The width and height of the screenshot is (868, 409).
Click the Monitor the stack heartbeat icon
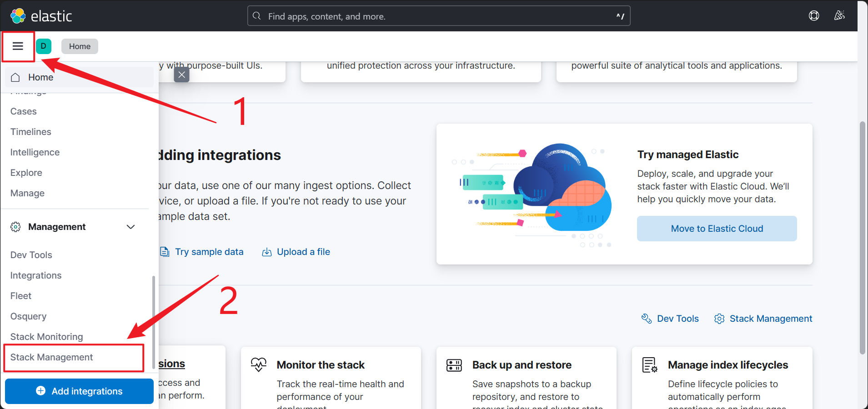(259, 364)
